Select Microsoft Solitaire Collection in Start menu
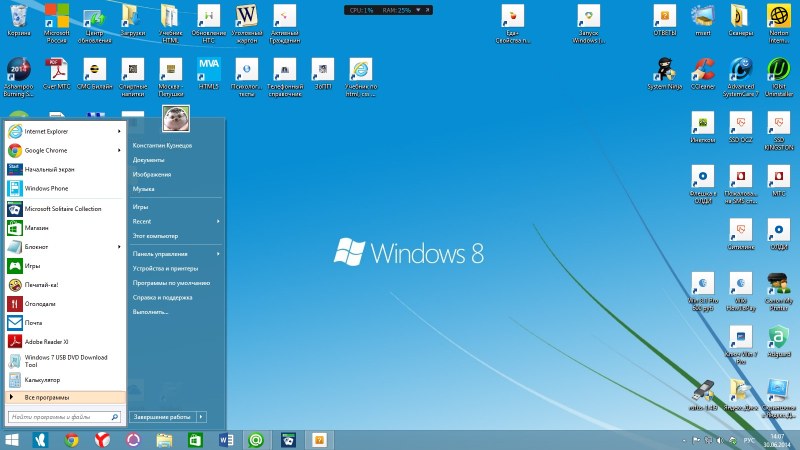Viewport: 800px width, 450px height. click(62, 209)
